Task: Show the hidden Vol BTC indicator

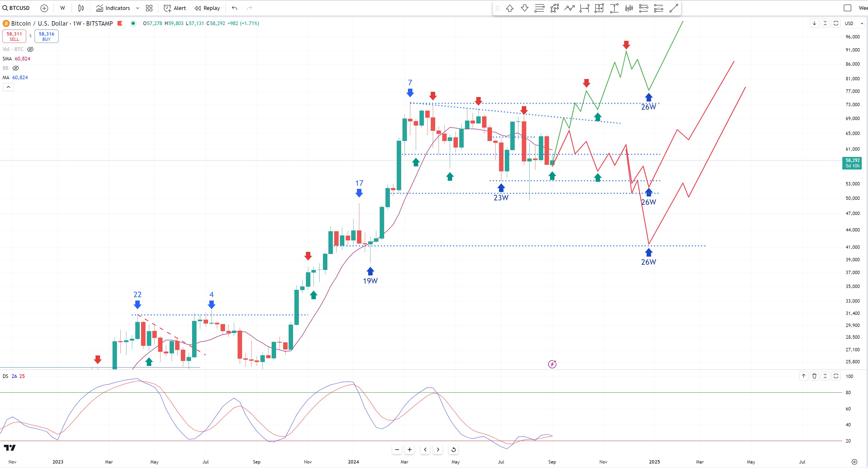Action: [x=30, y=49]
